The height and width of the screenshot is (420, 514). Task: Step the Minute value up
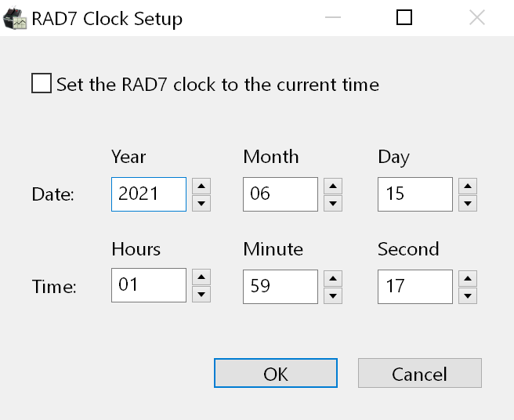(333, 277)
